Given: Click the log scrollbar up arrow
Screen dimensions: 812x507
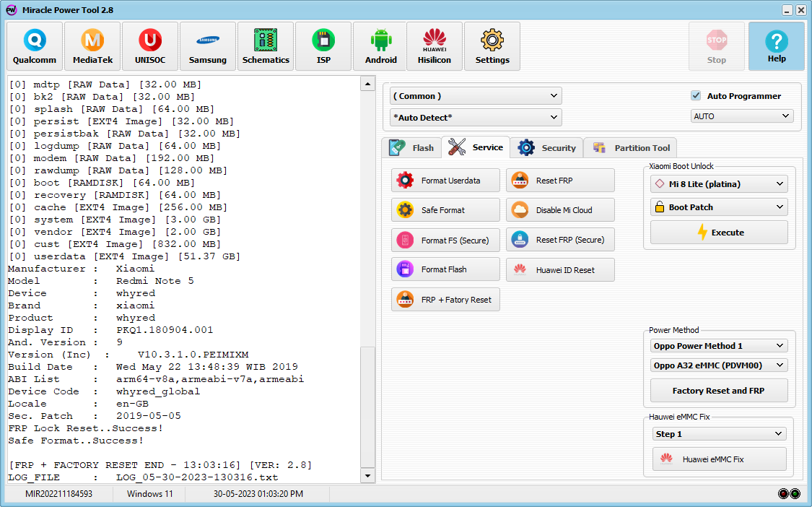Looking at the screenshot, I should [x=367, y=84].
